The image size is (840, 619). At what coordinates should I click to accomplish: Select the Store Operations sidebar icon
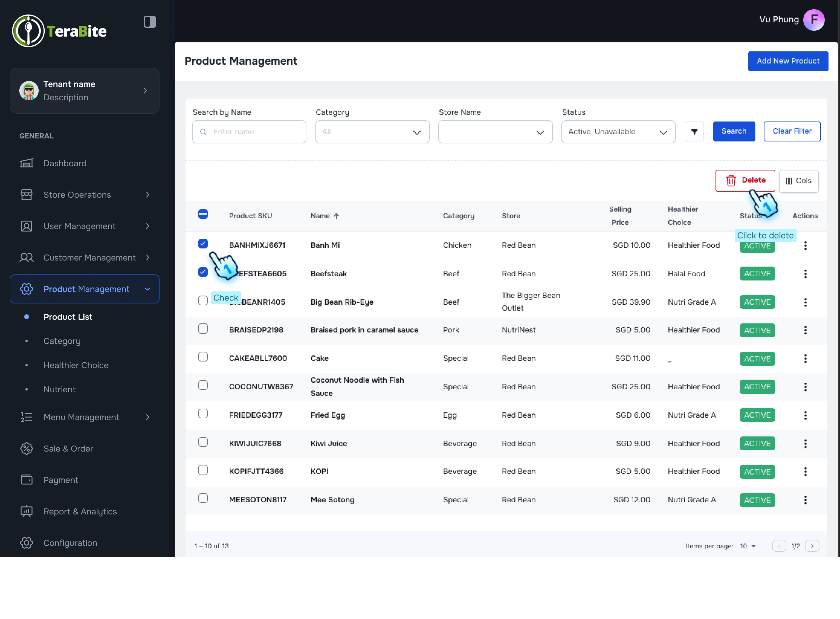(26, 194)
